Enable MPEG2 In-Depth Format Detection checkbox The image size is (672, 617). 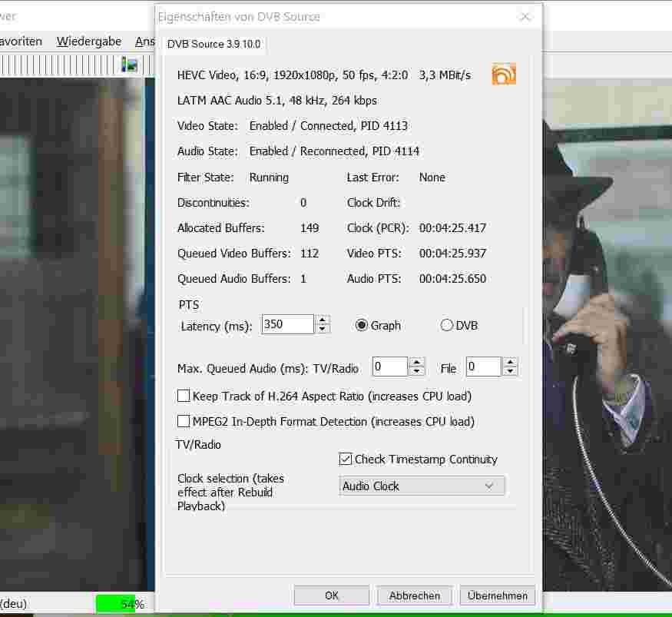[184, 421]
